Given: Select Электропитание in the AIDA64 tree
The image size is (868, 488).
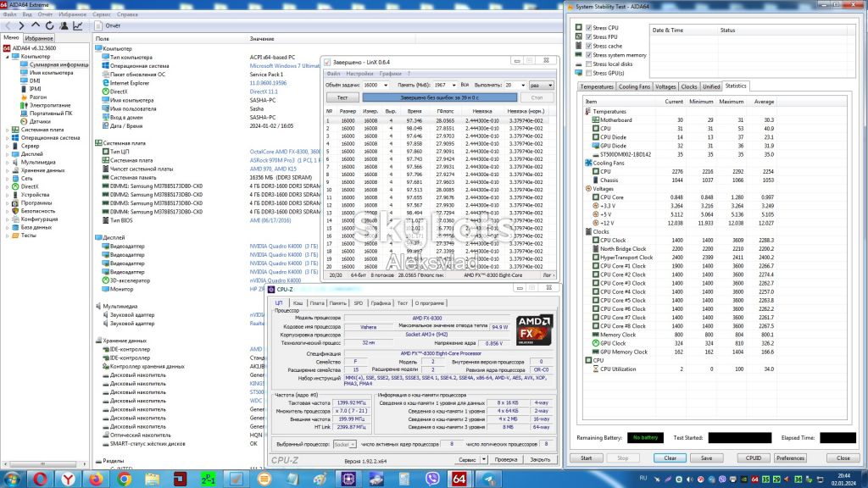Looking at the screenshot, I should tap(50, 105).
